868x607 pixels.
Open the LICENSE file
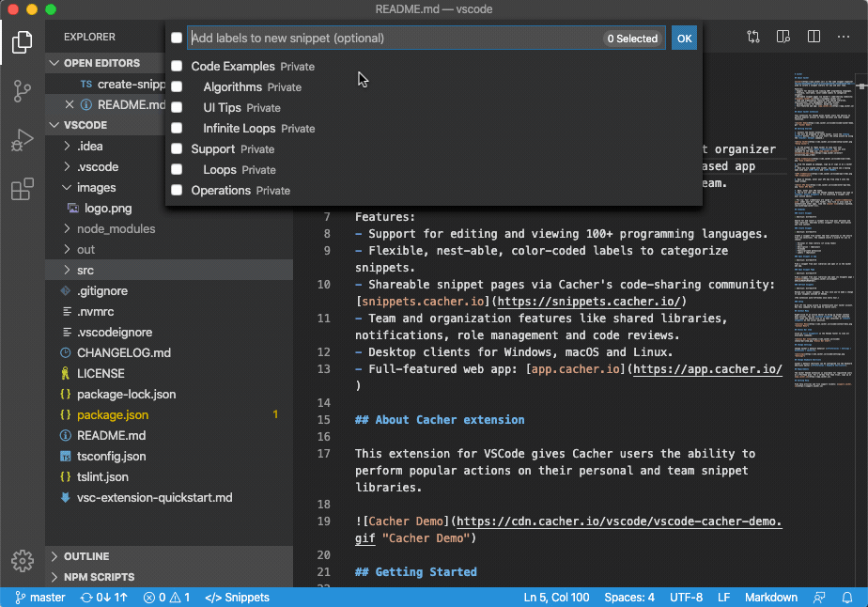(101, 373)
